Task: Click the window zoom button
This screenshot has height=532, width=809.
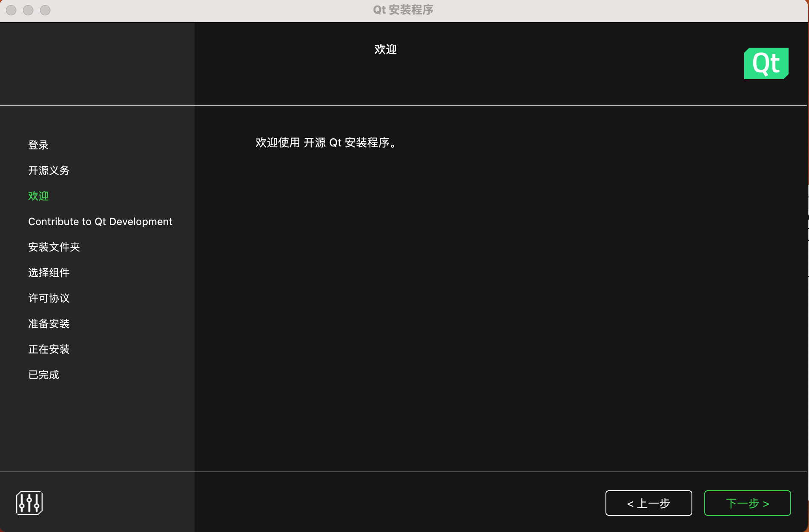Action: [45, 10]
